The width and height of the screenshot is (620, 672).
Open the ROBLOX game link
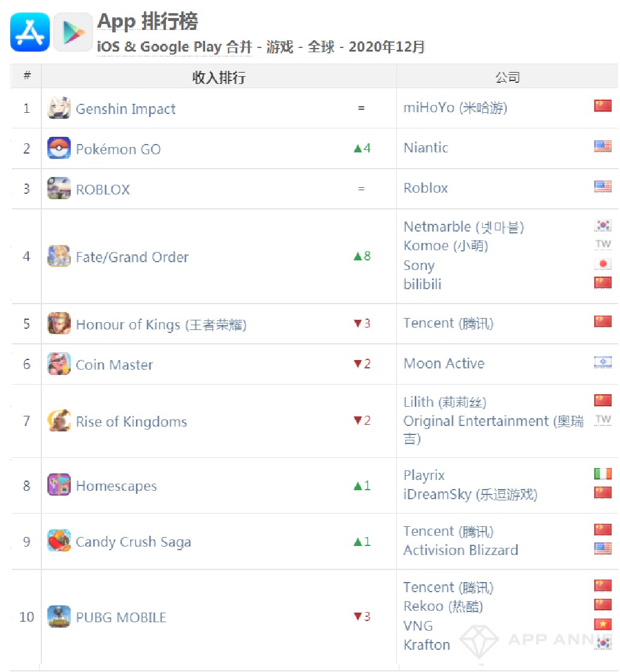(103, 189)
